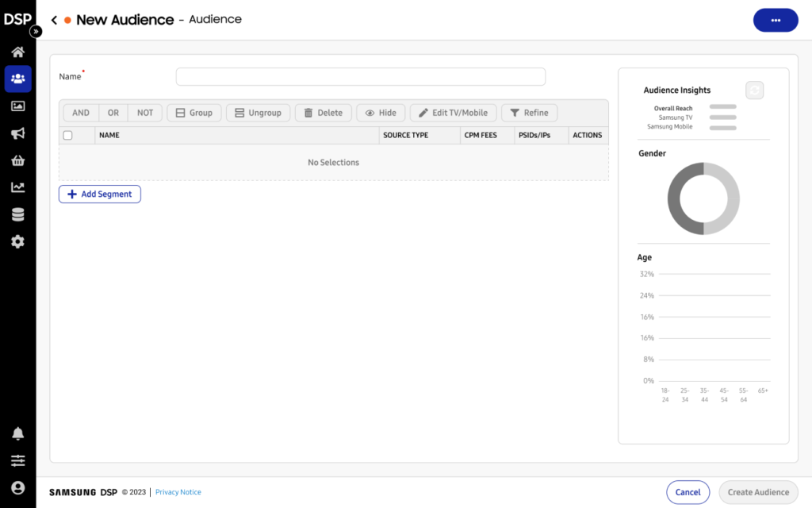
Task: Open user profile icon at bottom
Action: point(17,487)
